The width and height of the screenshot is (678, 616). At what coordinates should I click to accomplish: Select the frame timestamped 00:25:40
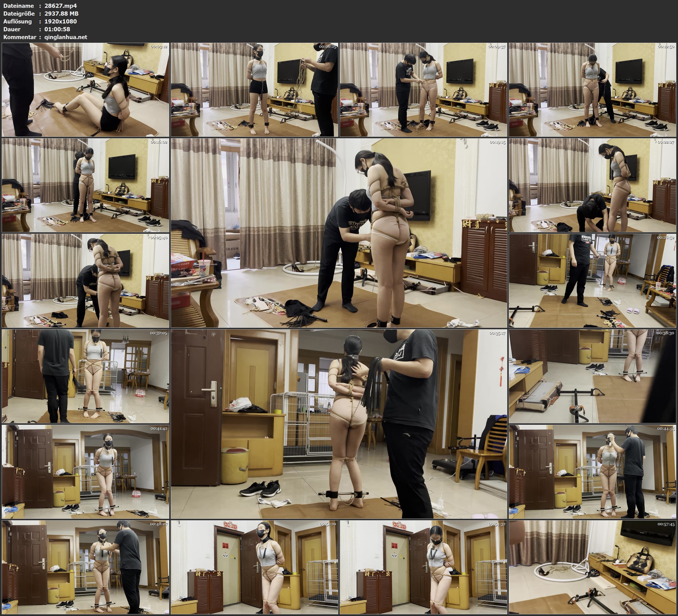(85, 280)
